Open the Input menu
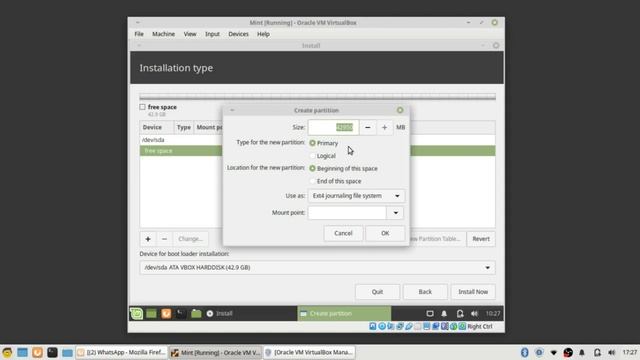Image resolution: width=640 pixels, height=360 pixels. [212, 34]
